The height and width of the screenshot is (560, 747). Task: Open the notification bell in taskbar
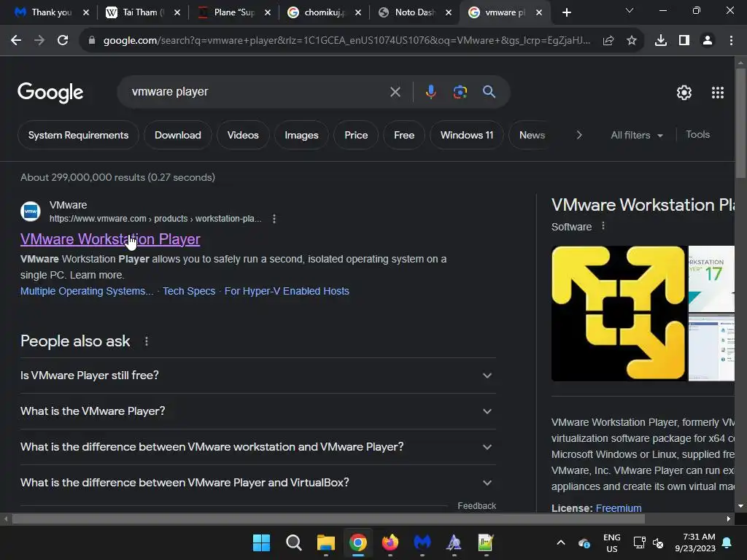(727, 542)
